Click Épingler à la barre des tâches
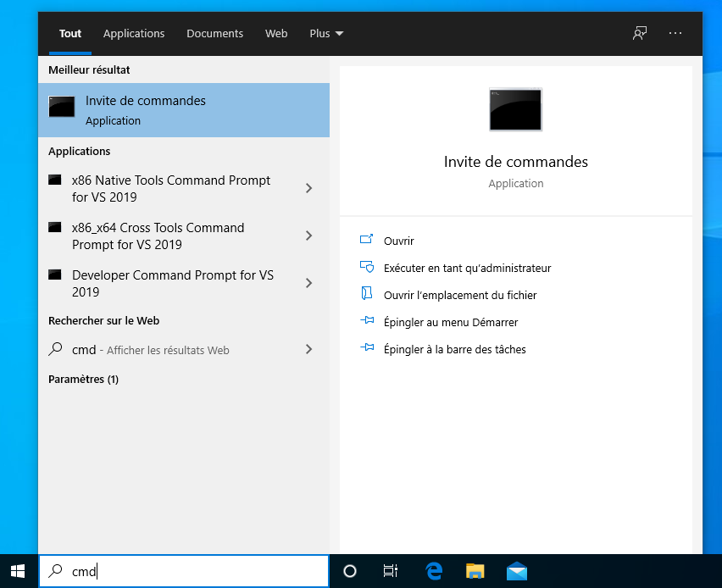722x588 pixels. (x=454, y=349)
